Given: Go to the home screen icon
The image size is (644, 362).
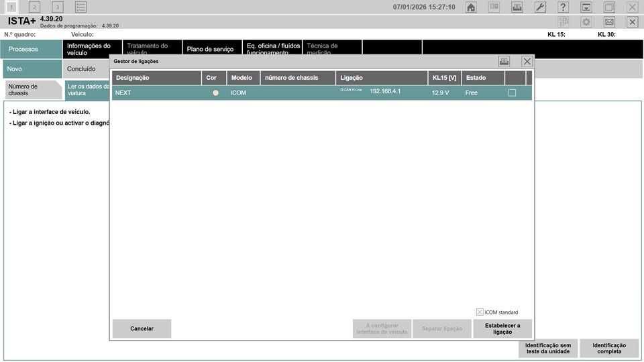Looking at the screenshot, I should point(471,7).
